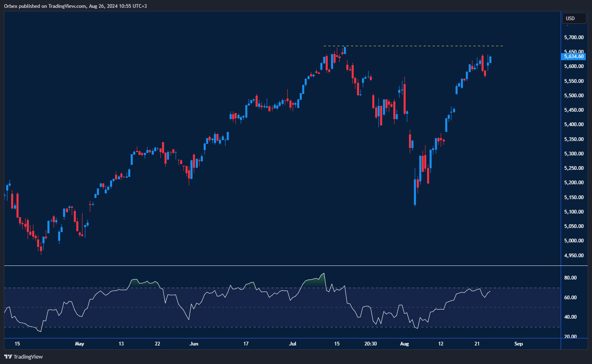Select the current price label 5,634.60

coord(573,56)
